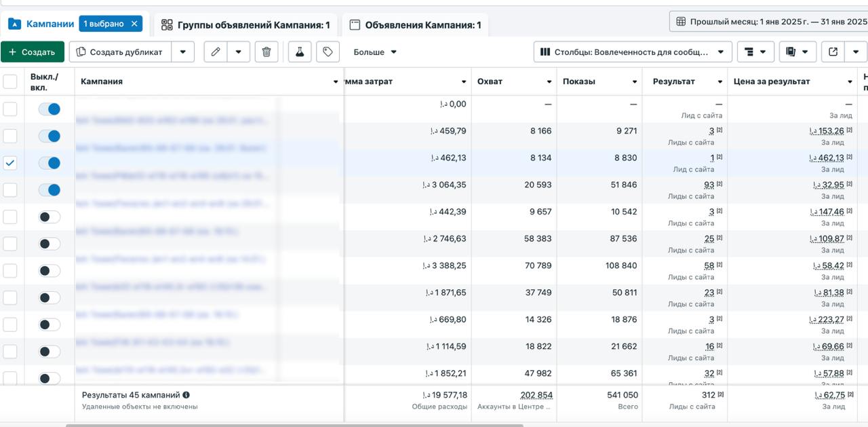
Task: Turn on the campaign toggle in the 1 871,65 row
Action: pos(50,297)
